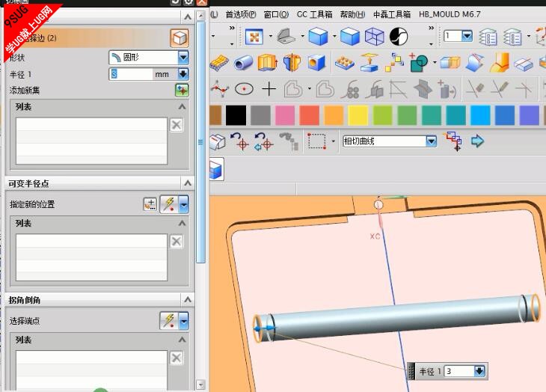Viewport: 546px width, 392px height.
Task: Click the dialog scrollbar down arrow
Action: [x=200, y=385]
